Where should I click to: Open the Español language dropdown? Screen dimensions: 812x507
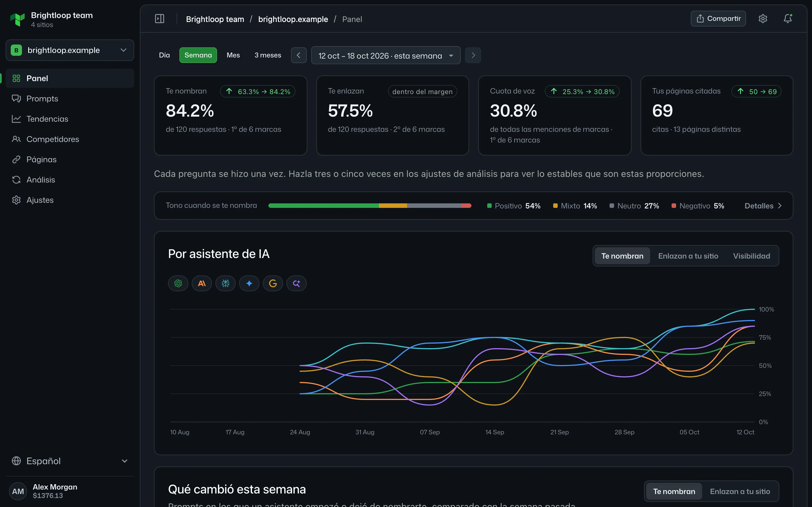pyautogui.click(x=70, y=461)
